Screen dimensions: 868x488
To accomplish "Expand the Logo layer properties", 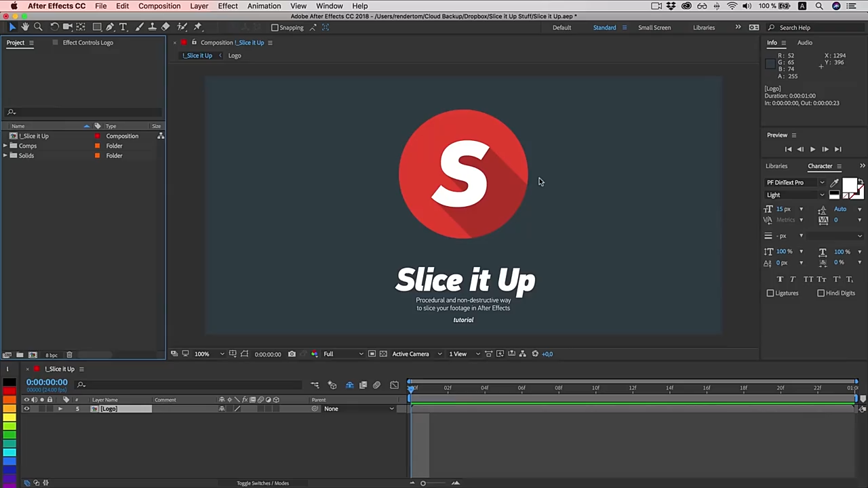I will click(x=60, y=409).
